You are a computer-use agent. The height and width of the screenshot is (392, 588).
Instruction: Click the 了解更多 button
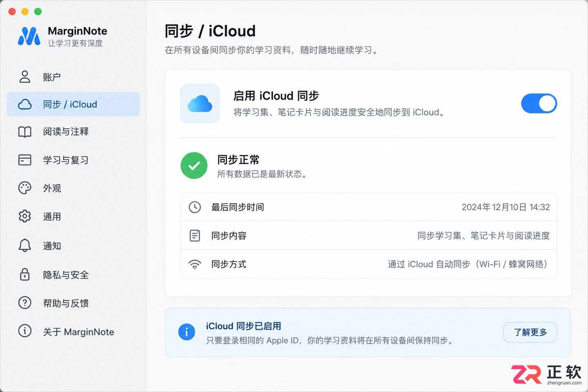click(530, 332)
